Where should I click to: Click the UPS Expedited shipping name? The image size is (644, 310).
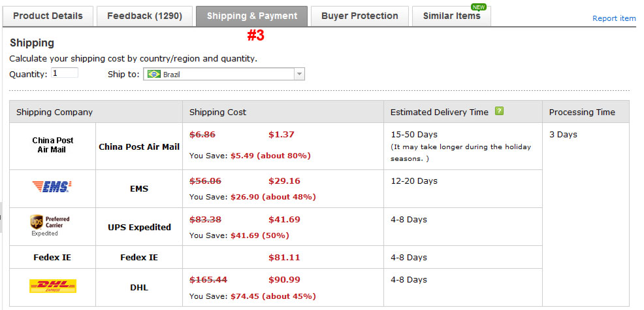click(139, 228)
